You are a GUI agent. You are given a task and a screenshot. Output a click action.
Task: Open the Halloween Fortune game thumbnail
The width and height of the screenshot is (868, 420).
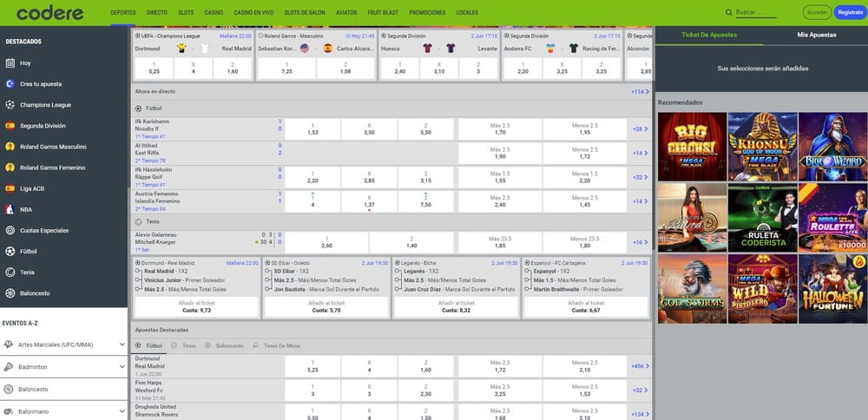click(x=833, y=288)
